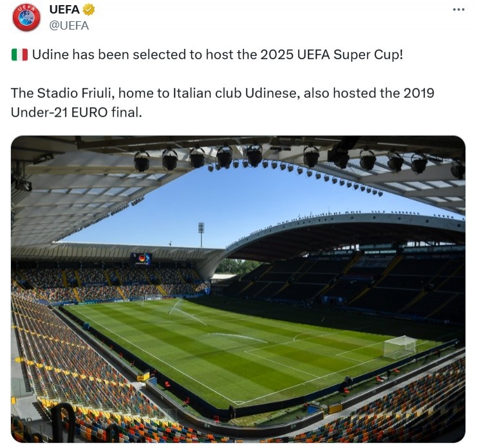Click the Italian flag emoji
Image resolution: width=477 pixels, height=448 pixels.
click(19, 55)
